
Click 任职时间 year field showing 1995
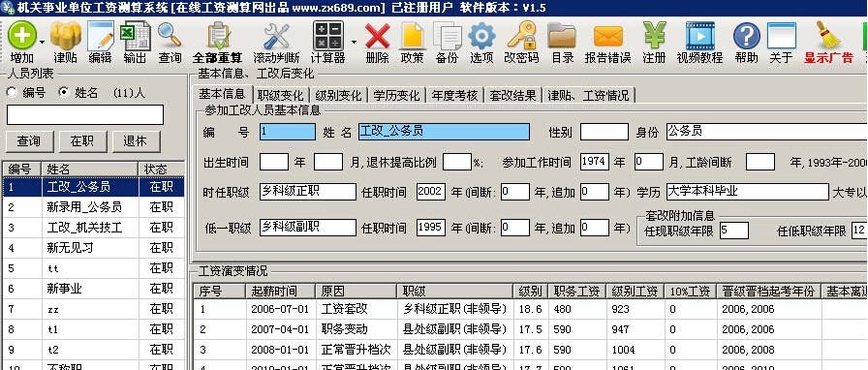pos(431,227)
